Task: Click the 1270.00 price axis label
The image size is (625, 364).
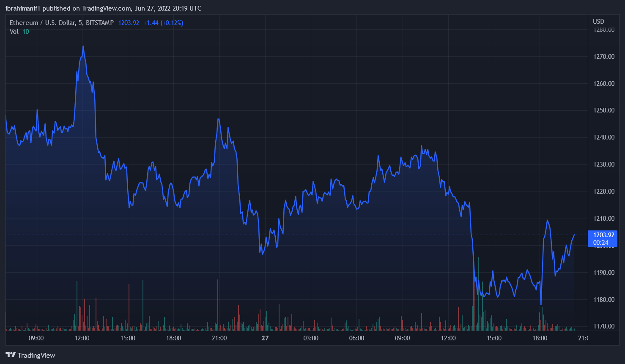Action: point(604,57)
